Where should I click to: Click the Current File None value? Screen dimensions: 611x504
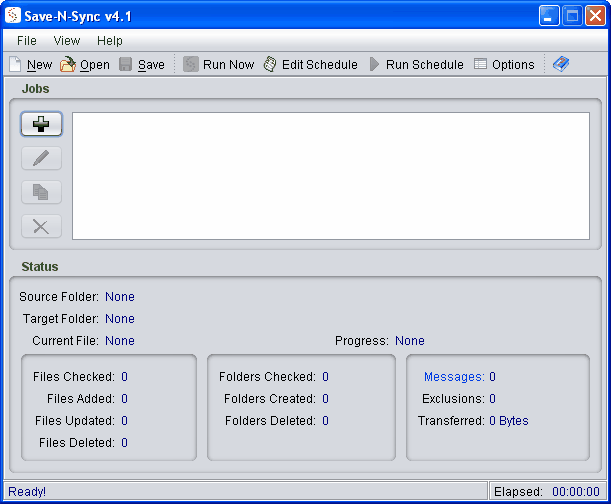(120, 341)
